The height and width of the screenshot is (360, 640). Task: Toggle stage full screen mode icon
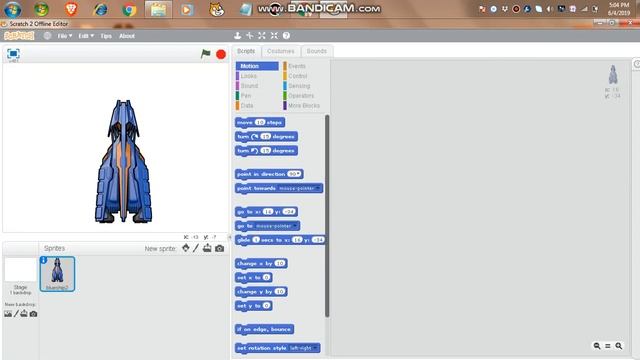click(13, 53)
